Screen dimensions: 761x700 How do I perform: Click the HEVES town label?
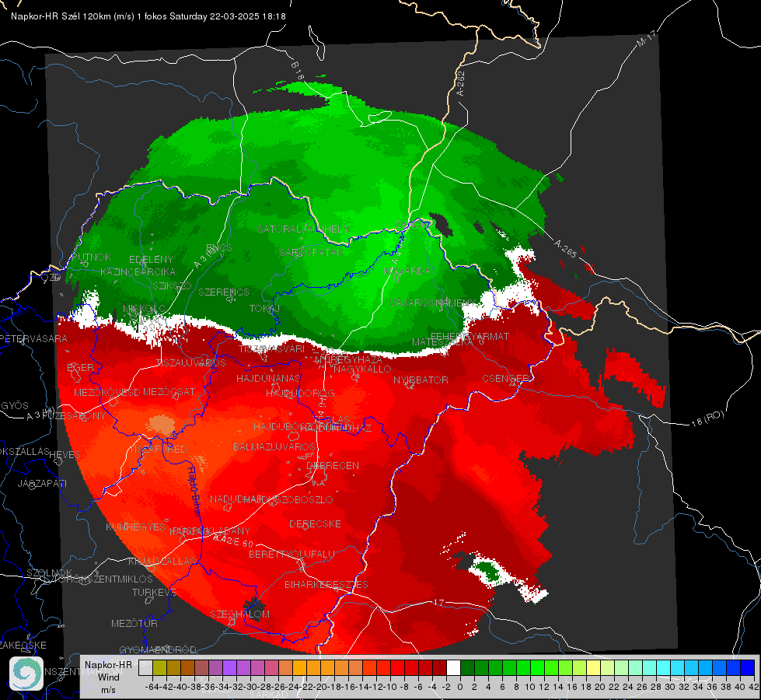(65, 455)
